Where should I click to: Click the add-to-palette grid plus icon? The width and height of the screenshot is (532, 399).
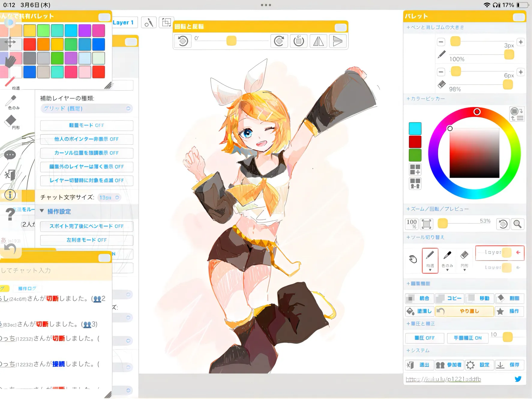(415, 169)
